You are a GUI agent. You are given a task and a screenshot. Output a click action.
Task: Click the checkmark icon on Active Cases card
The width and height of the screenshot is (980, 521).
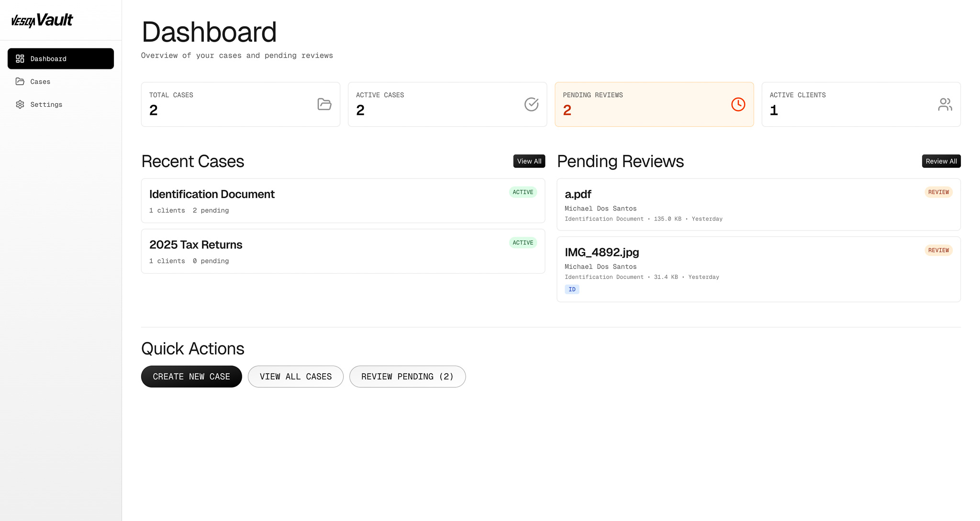tap(531, 104)
